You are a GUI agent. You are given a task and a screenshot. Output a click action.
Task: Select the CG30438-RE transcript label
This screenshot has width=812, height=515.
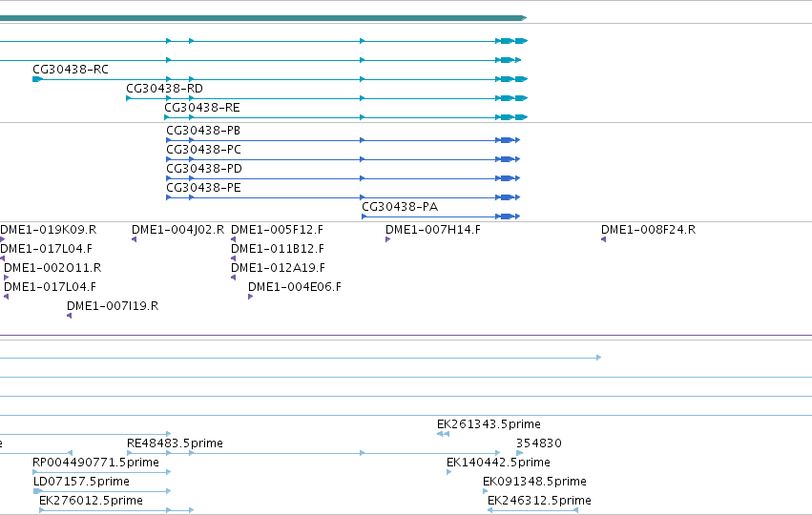point(202,108)
